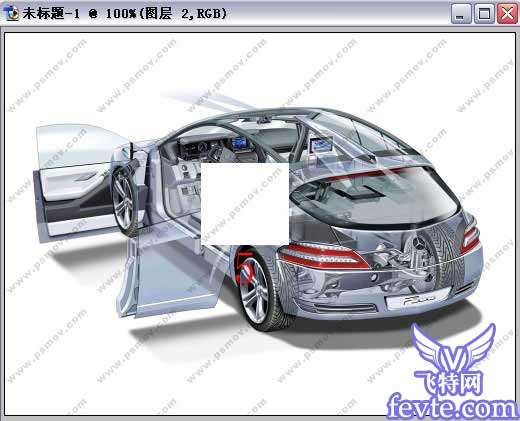Click the fevte.com watermark text
This screenshot has height=421, width=520.
[x=453, y=407]
